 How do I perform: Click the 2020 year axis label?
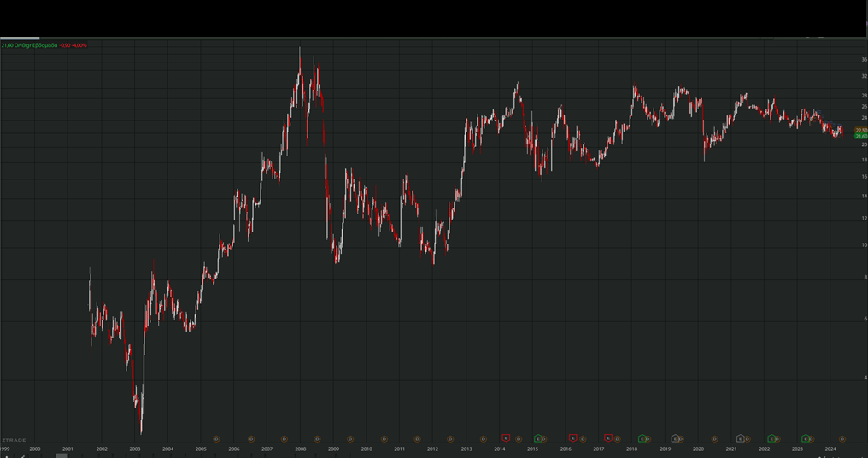[698, 449]
